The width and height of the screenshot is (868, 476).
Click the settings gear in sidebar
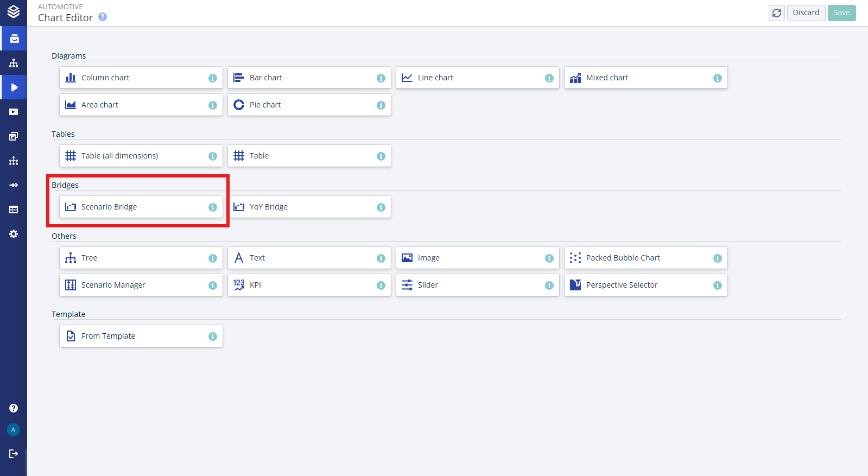tap(14, 234)
